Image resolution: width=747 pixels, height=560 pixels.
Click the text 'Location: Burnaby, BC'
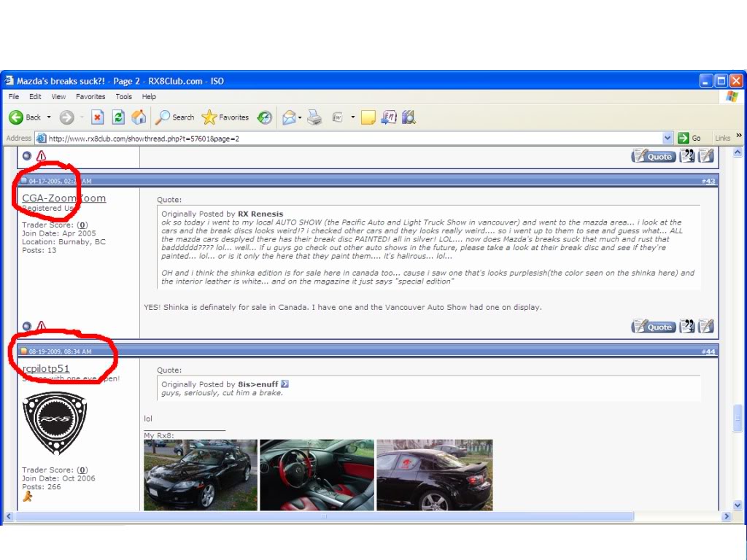pos(64,242)
